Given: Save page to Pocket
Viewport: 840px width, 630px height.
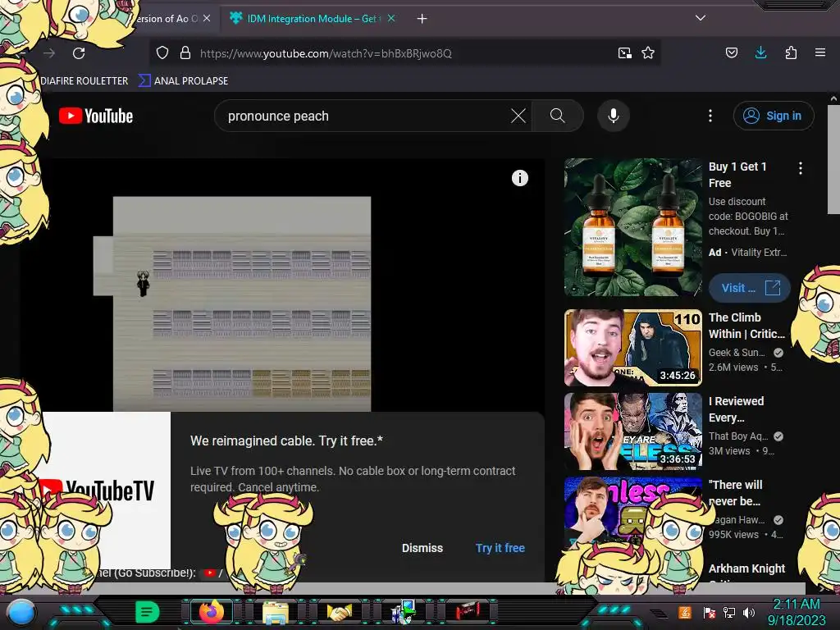Looking at the screenshot, I should (x=731, y=53).
